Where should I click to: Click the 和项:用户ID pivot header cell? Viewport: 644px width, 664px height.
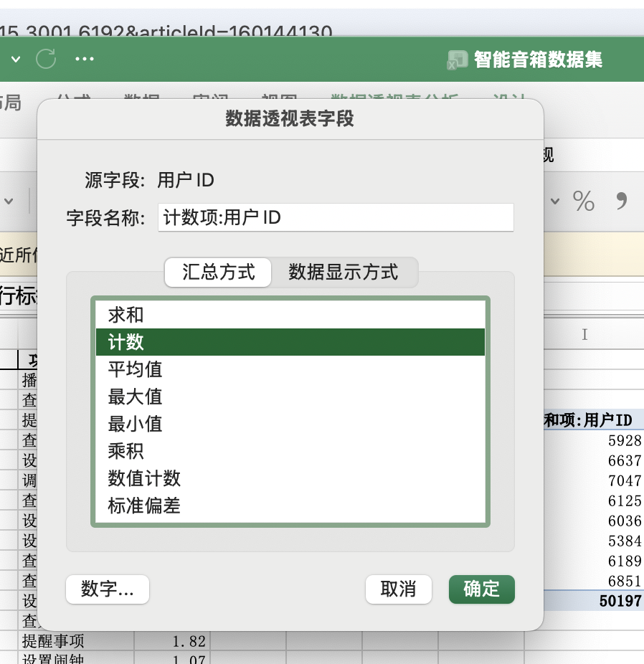click(x=594, y=420)
